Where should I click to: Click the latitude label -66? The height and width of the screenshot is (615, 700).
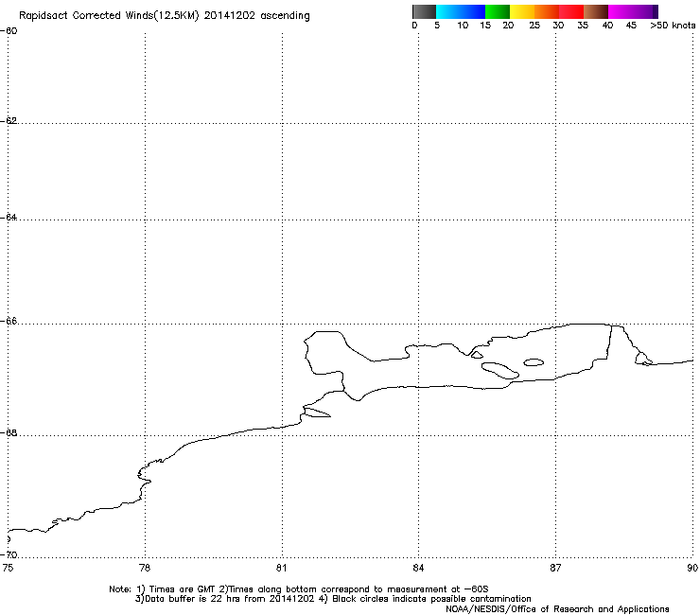pyautogui.click(x=9, y=322)
